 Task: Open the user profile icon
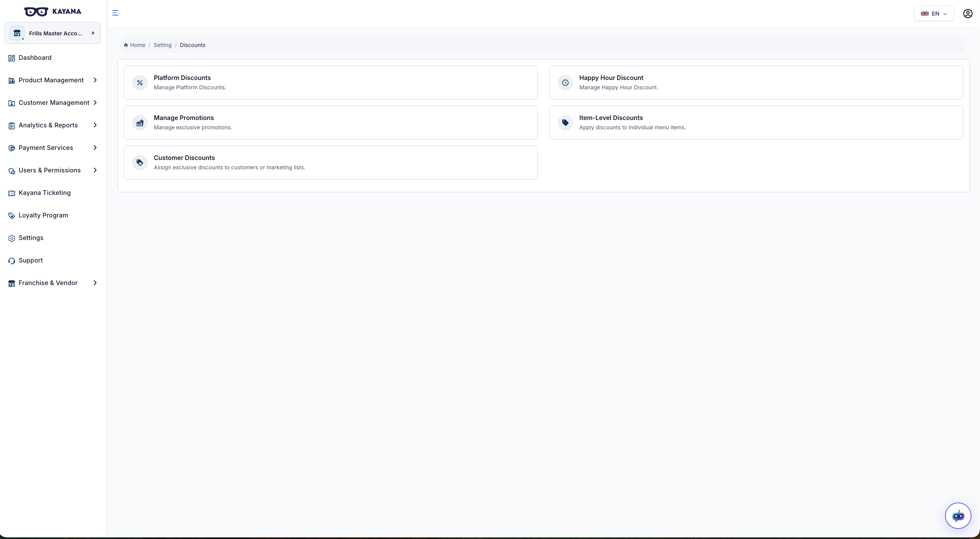tap(968, 14)
